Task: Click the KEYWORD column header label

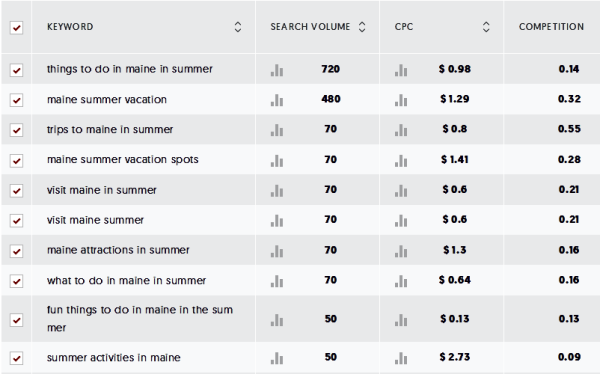Action: point(70,27)
